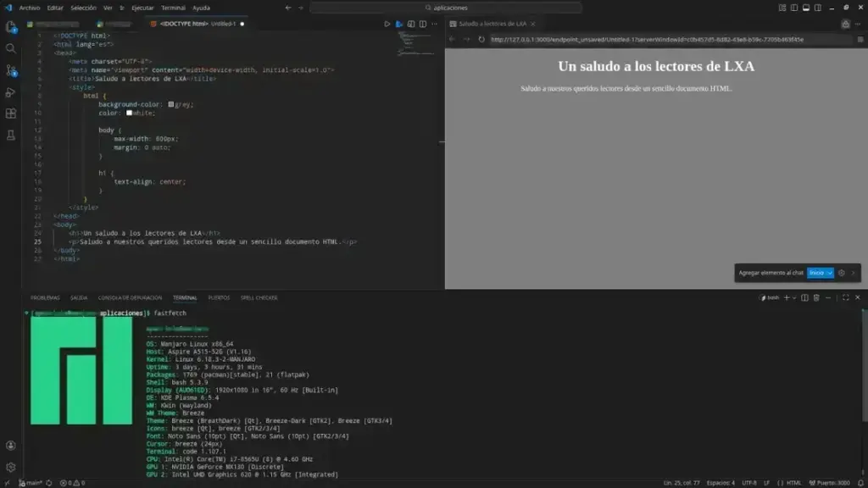Open the Testing flask view
The width and height of the screenshot is (868, 488).
tap(10, 135)
